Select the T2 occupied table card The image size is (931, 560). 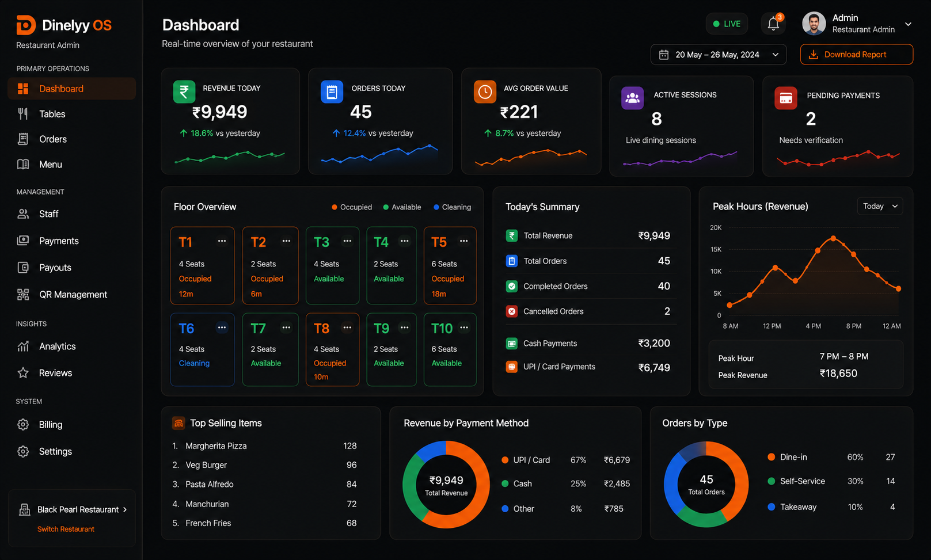tap(271, 265)
